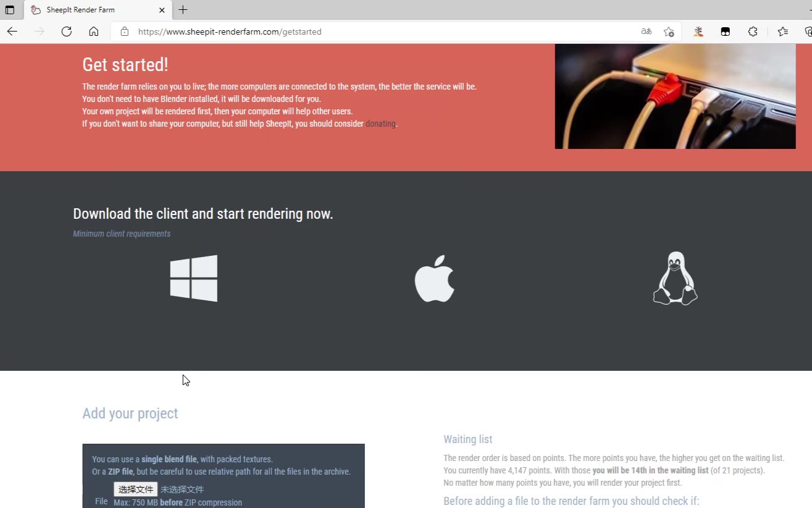
Task: View site information via the lock icon
Action: coord(124,32)
